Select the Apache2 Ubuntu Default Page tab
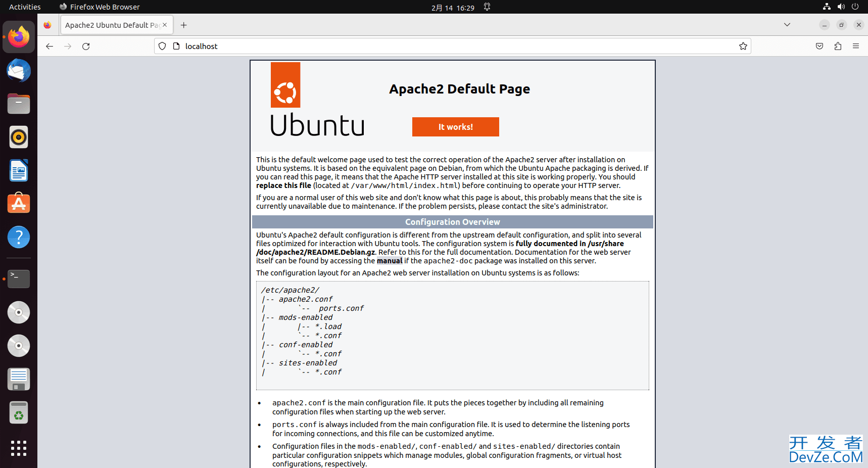The image size is (868, 468). pyautogui.click(x=117, y=25)
